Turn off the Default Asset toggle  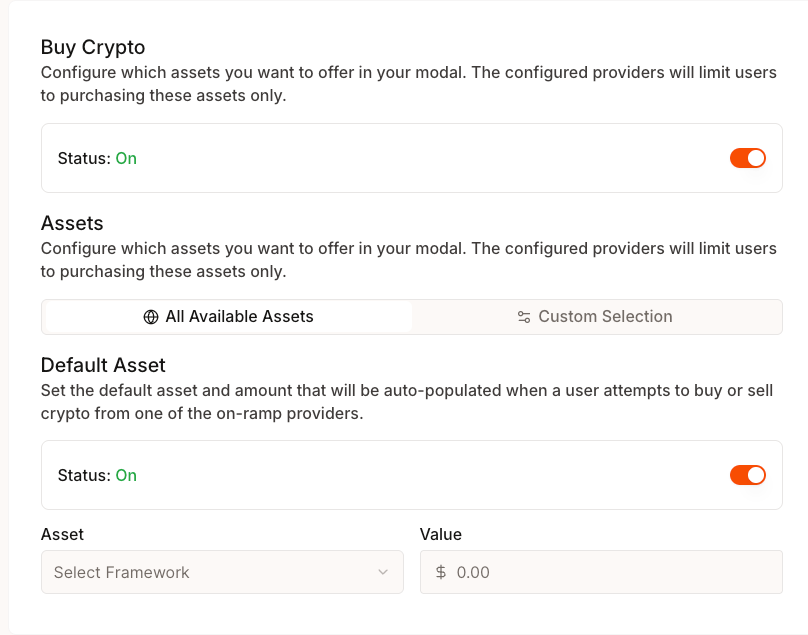pos(747,475)
